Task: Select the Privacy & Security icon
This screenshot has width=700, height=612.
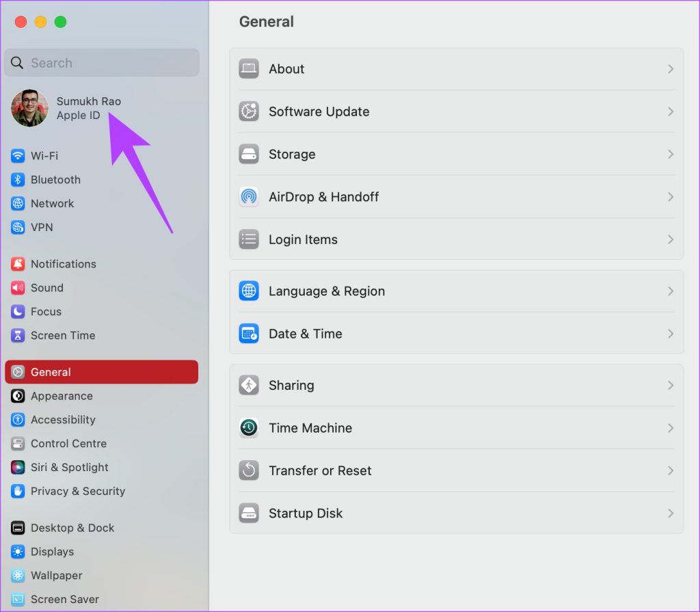Action: pos(17,492)
